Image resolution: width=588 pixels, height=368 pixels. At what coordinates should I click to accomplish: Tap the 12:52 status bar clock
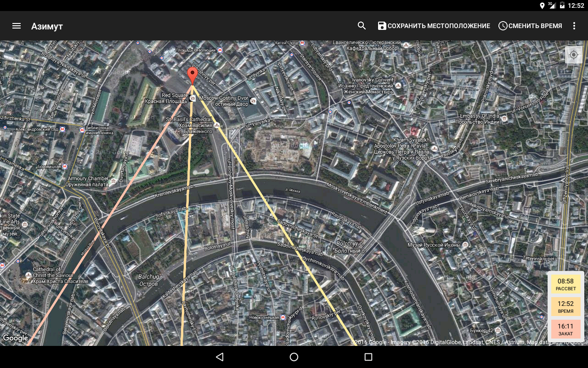tap(576, 6)
